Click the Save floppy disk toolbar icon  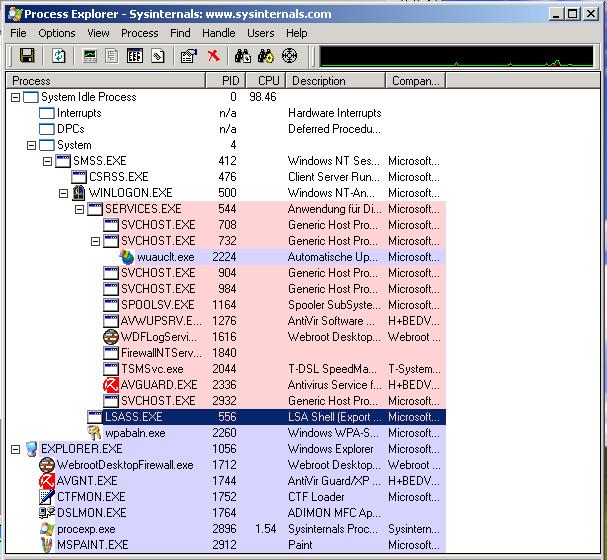27,56
